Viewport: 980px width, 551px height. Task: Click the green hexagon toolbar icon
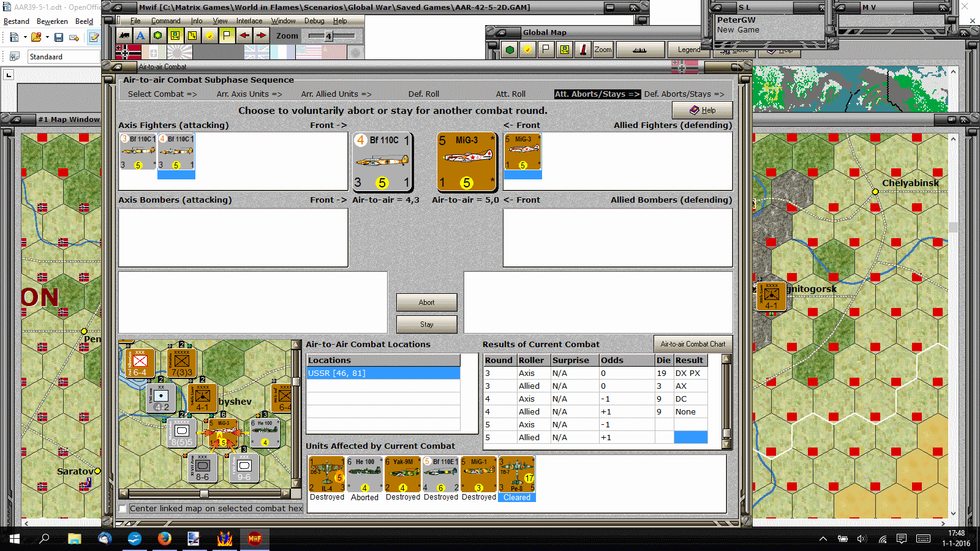(158, 36)
